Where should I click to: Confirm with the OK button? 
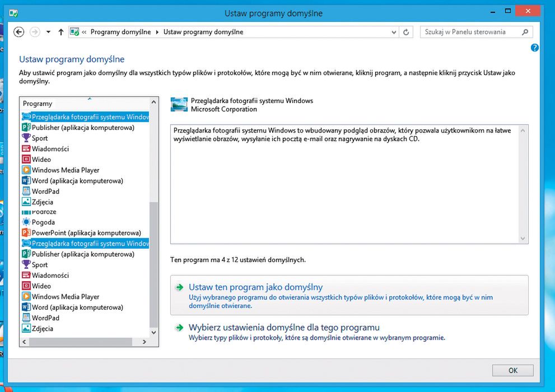click(513, 370)
